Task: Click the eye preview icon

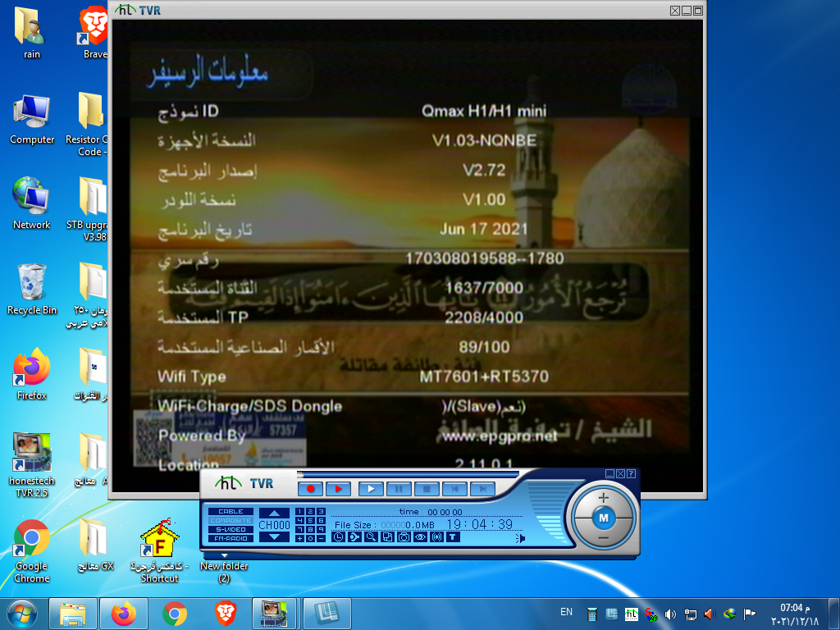Action: point(421,536)
